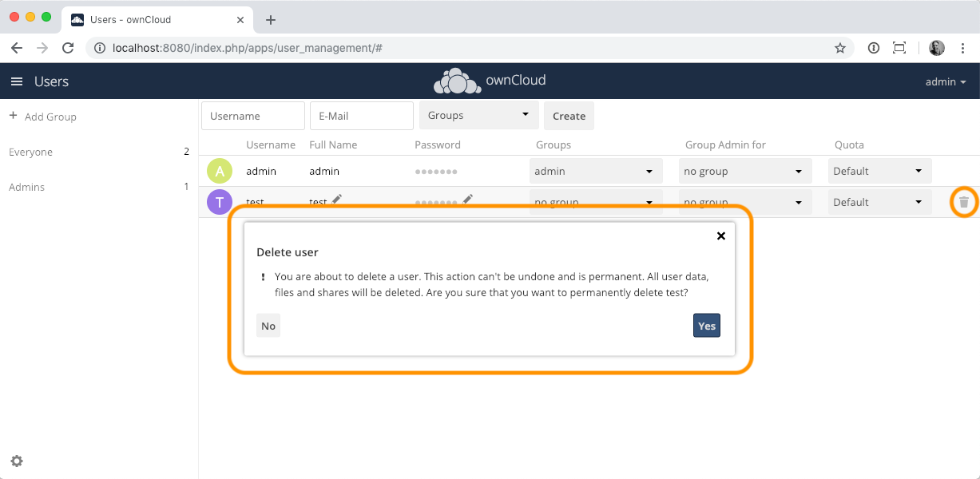Click the purple T avatar for user test

220,202
